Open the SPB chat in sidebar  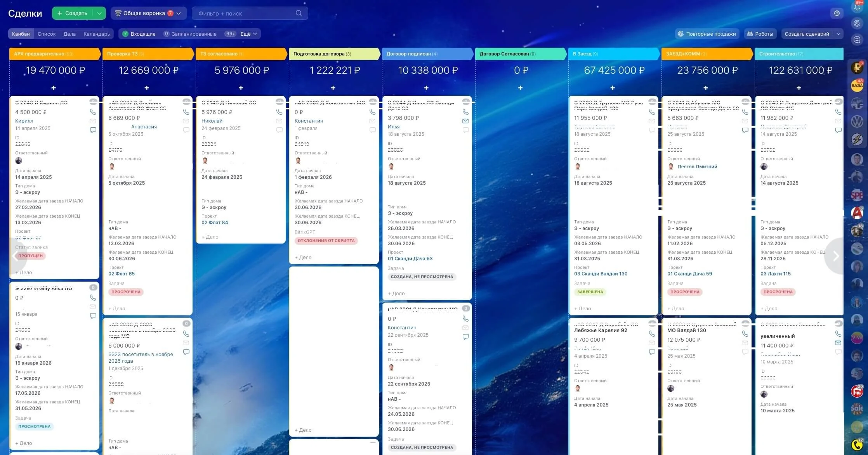click(857, 195)
